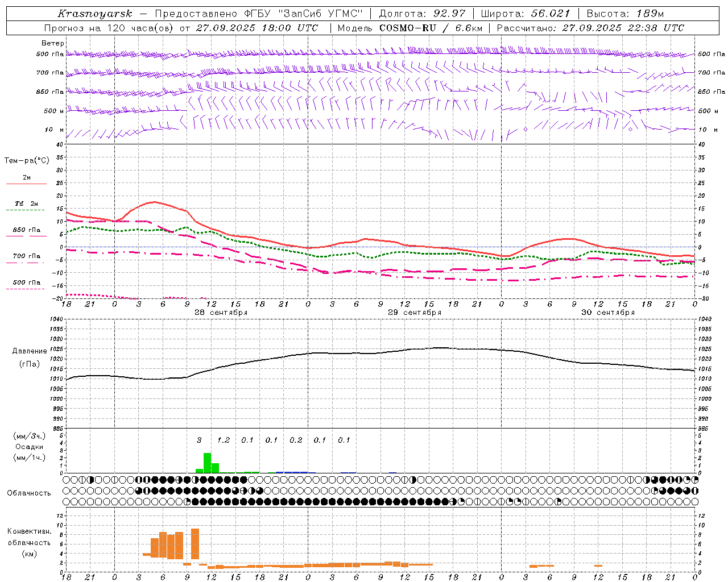Click left-side '500 м' wind level label
The width and height of the screenshot is (728, 582).
pos(54,111)
